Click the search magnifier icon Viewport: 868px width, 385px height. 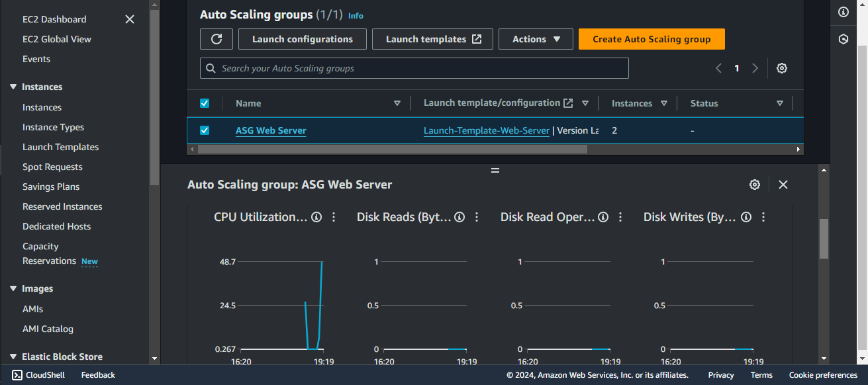[211, 68]
